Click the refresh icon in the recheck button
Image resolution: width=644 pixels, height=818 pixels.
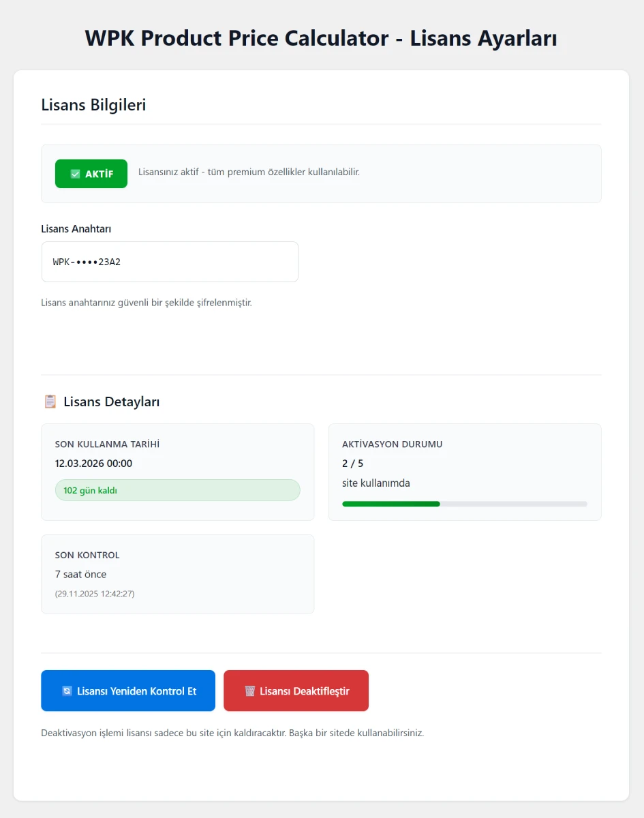point(67,691)
